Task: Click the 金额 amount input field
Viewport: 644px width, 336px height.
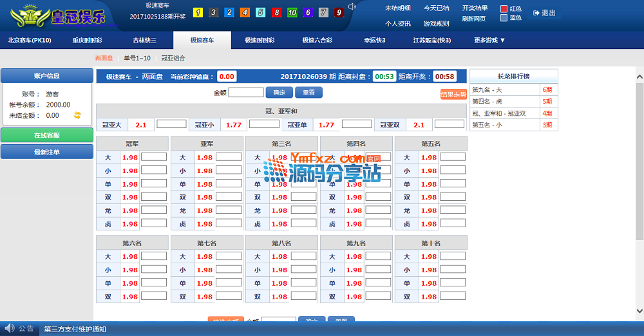Action: [x=245, y=93]
